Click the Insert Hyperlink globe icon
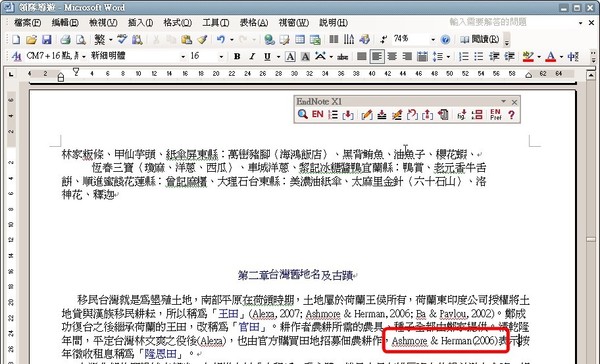Screen dimensions: 600x364 [x=269, y=39]
